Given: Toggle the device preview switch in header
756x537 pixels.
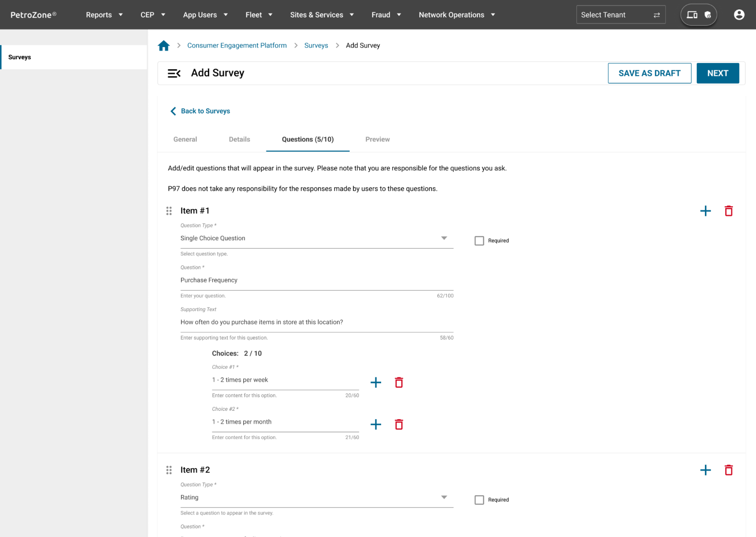Looking at the screenshot, I should [698, 15].
